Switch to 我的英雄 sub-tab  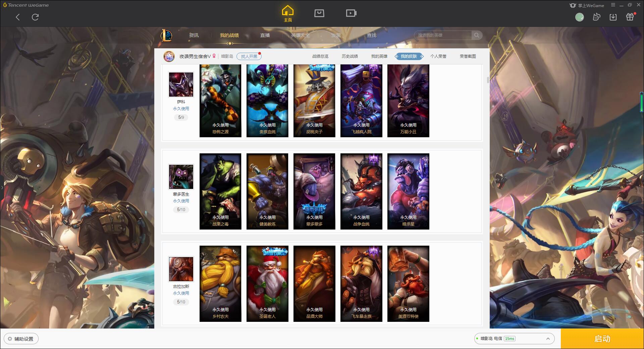click(x=379, y=56)
